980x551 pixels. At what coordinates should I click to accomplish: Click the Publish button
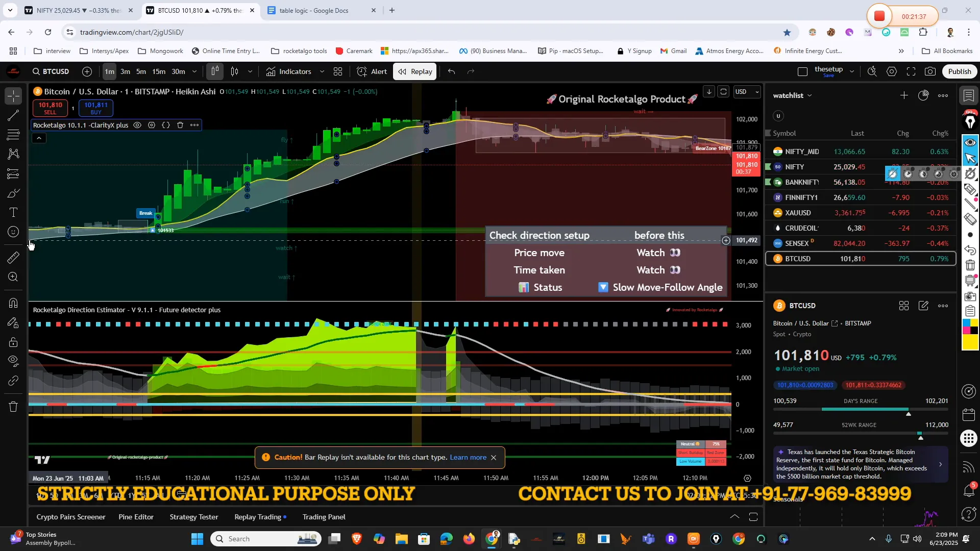pos(959,71)
